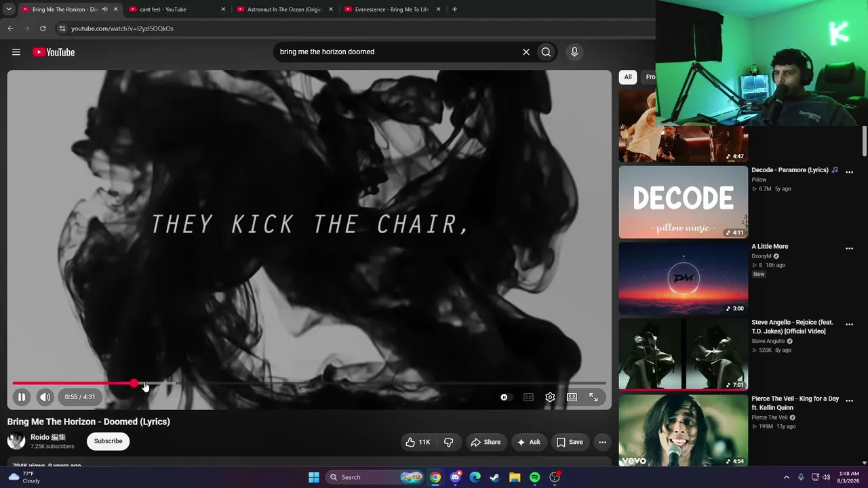Run search with the magnifying glass button
The width and height of the screenshot is (868, 488).
546,52
